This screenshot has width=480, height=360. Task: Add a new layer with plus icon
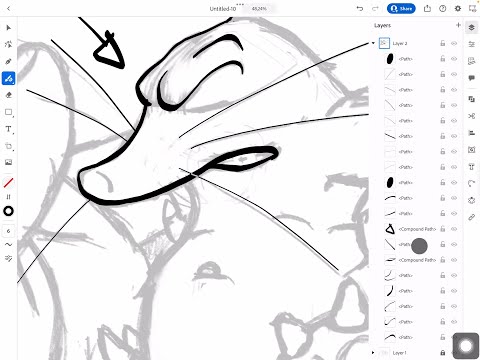458,25
